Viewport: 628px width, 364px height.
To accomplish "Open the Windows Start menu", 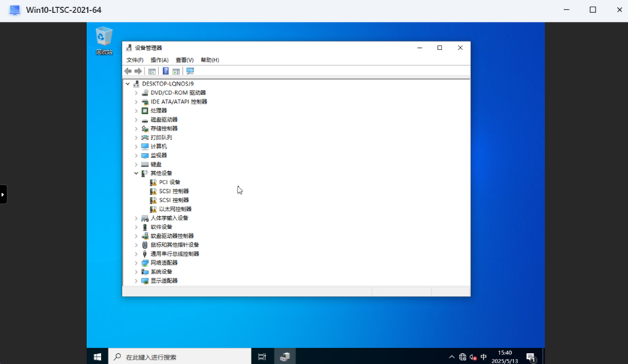I will click(97, 357).
